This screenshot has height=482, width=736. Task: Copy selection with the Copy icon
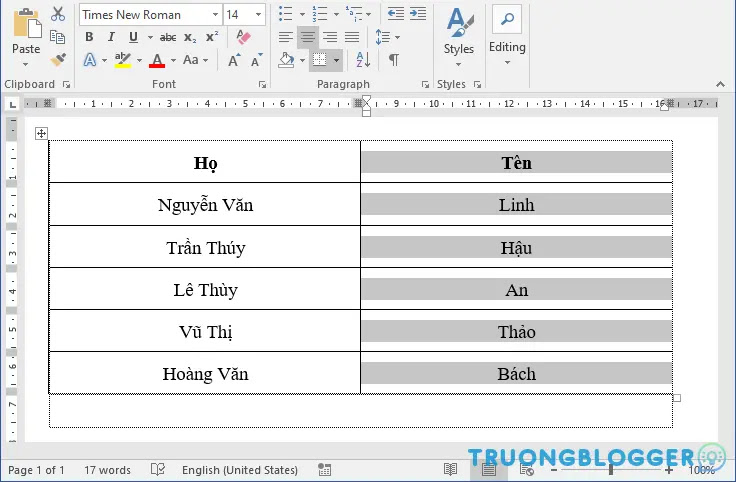[x=58, y=37]
